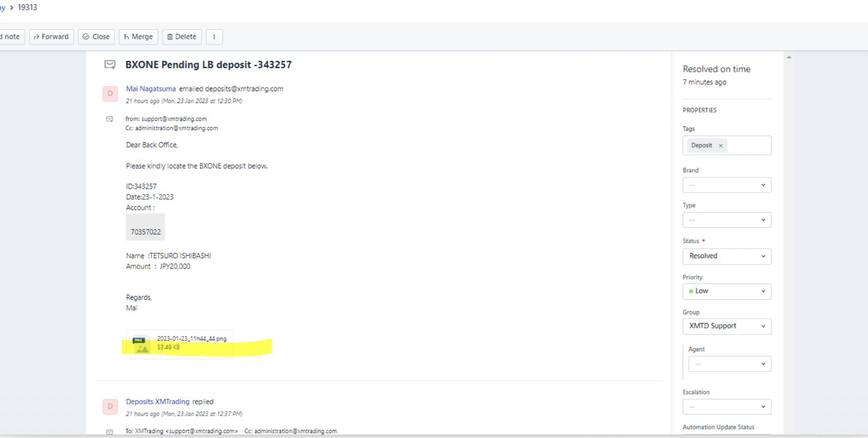
Task: Open attachment 2023-01-23_11h44_44.png
Action: point(192,339)
